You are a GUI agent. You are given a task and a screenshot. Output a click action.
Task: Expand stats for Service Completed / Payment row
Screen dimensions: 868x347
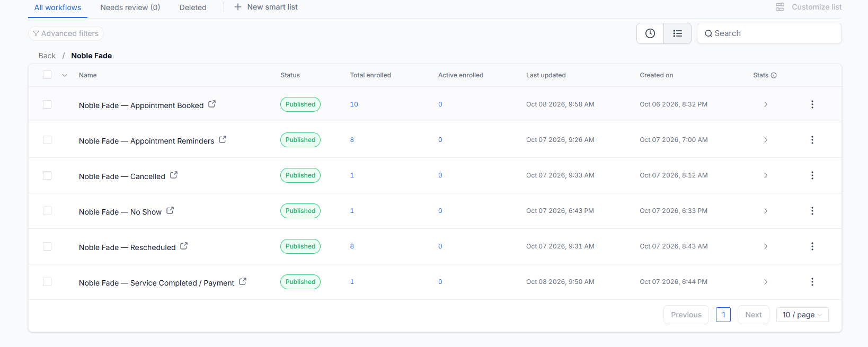(766, 282)
